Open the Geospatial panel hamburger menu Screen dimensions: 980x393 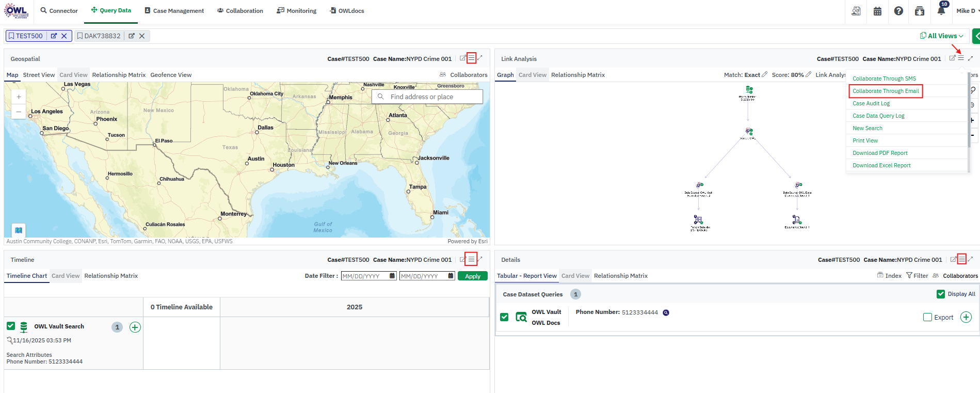[471, 58]
